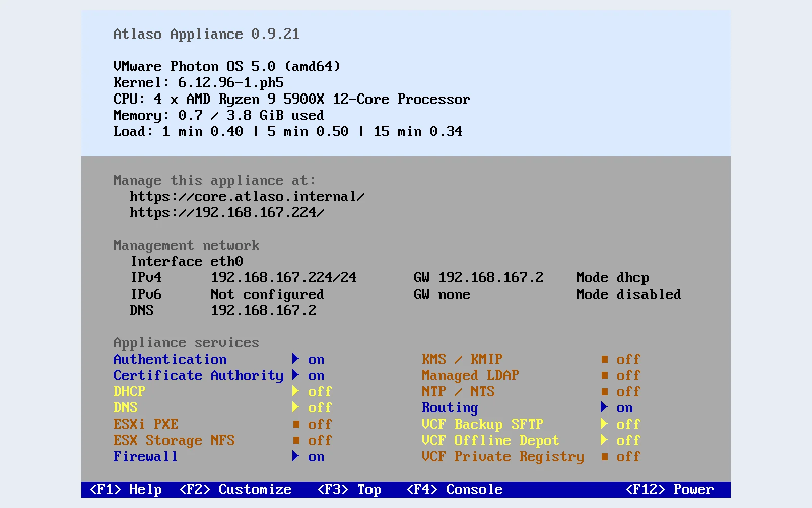Click the DNS server address 192.168.167.2

coord(263,310)
